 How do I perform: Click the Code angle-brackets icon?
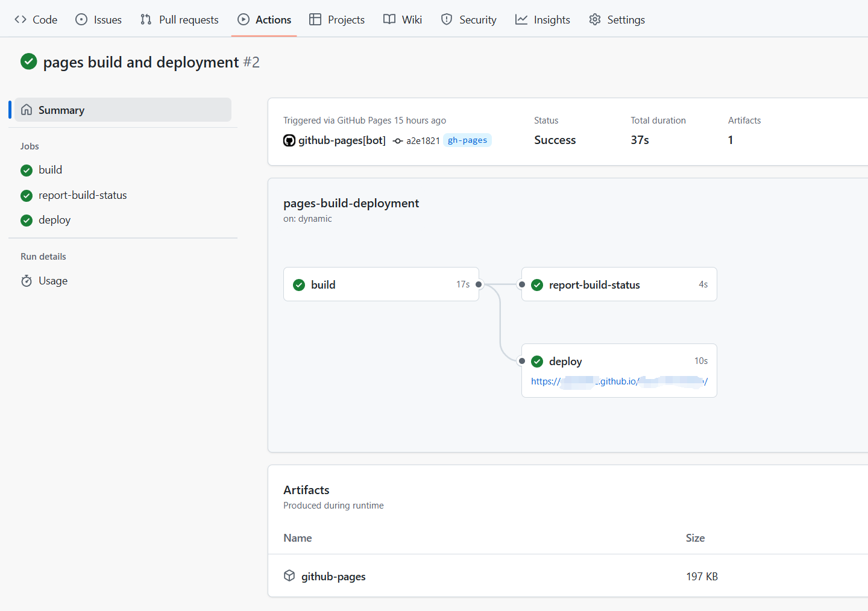click(20, 19)
